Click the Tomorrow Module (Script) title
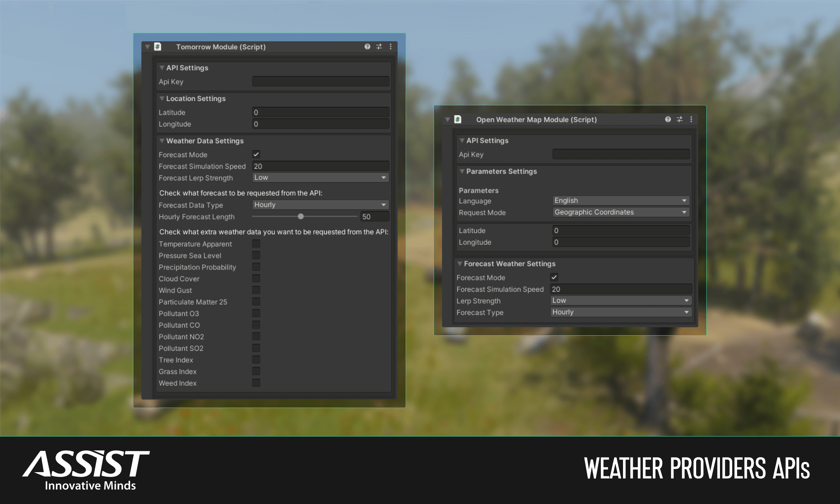This screenshot has width=840, height=504. (x=221, y=47)
